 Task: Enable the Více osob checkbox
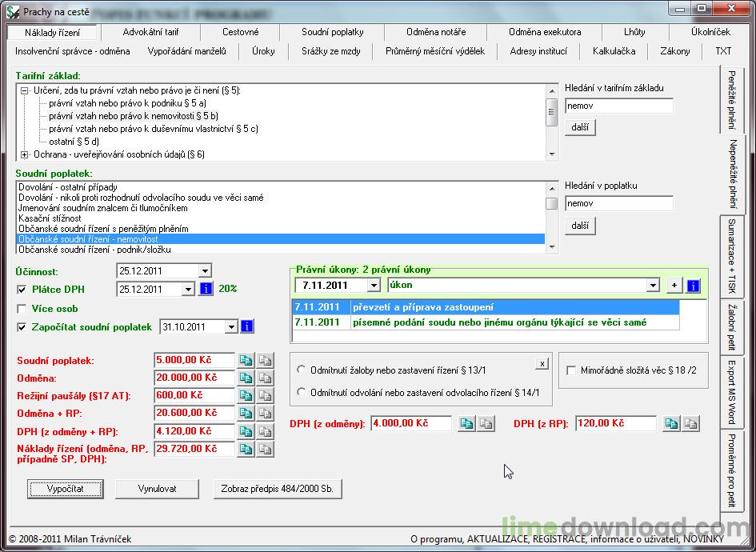[x=22, y=309]
